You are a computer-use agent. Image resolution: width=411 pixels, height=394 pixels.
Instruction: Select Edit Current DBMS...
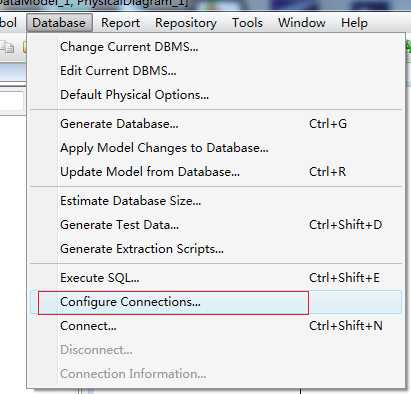point(216,71)
